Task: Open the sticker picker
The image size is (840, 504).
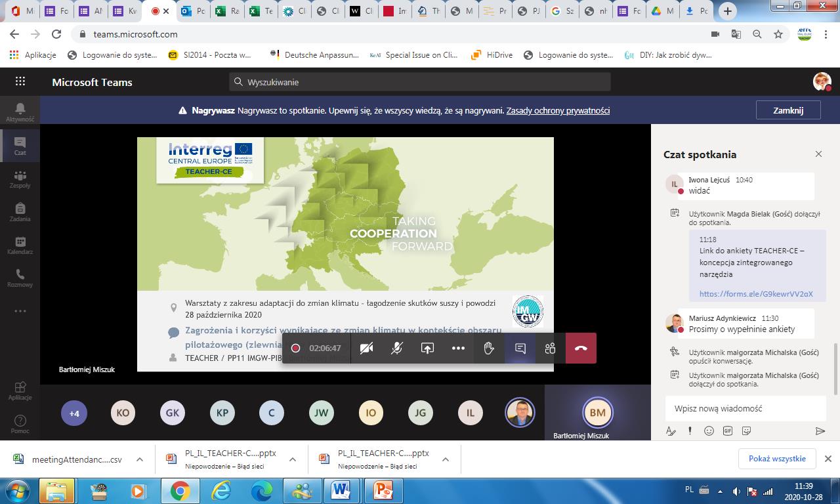Action: [746, 431]
